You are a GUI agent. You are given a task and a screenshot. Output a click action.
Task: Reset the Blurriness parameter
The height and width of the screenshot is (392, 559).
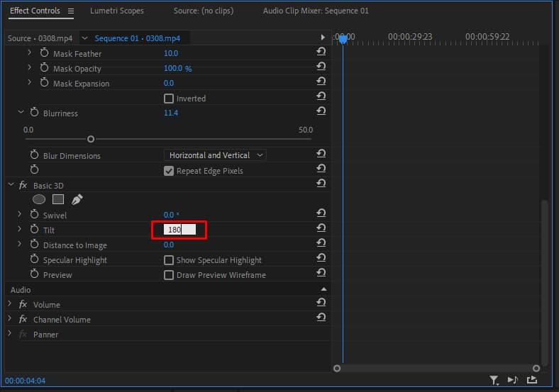(321, 111)
